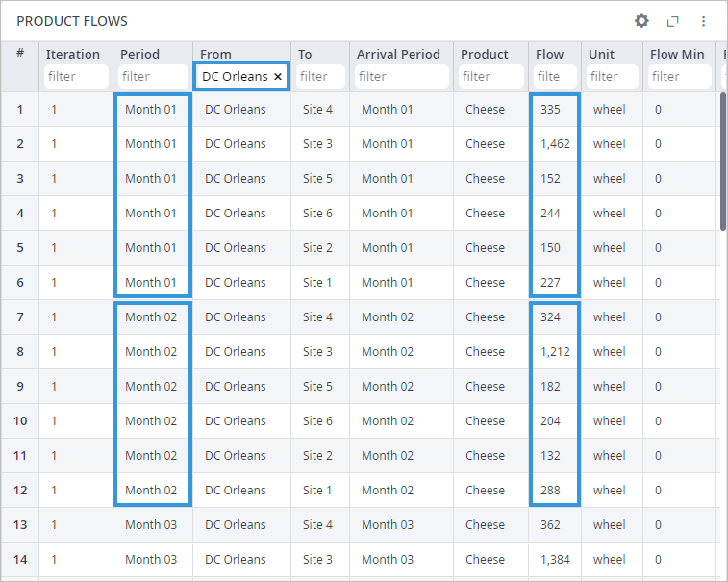Sort by the Iteration column header

73,54
